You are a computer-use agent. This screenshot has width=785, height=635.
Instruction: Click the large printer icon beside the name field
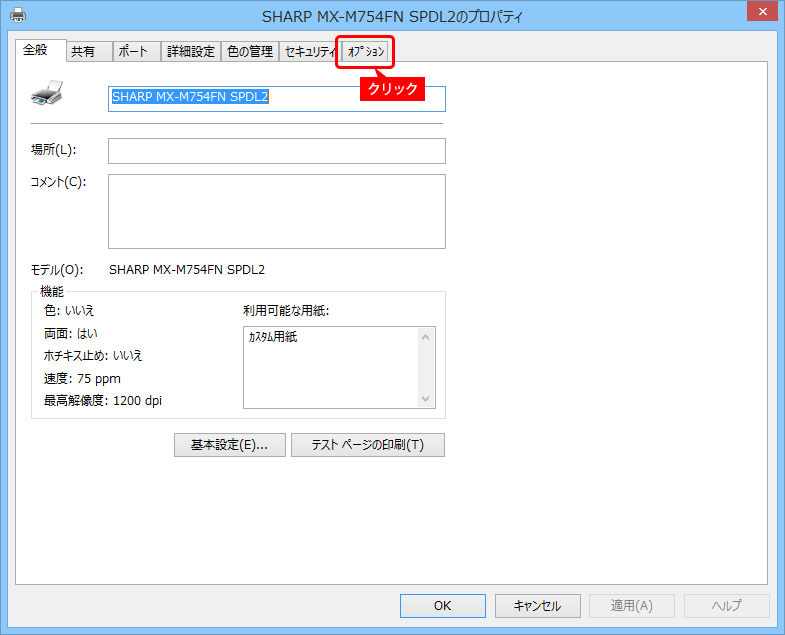click(x=47, y=94)
